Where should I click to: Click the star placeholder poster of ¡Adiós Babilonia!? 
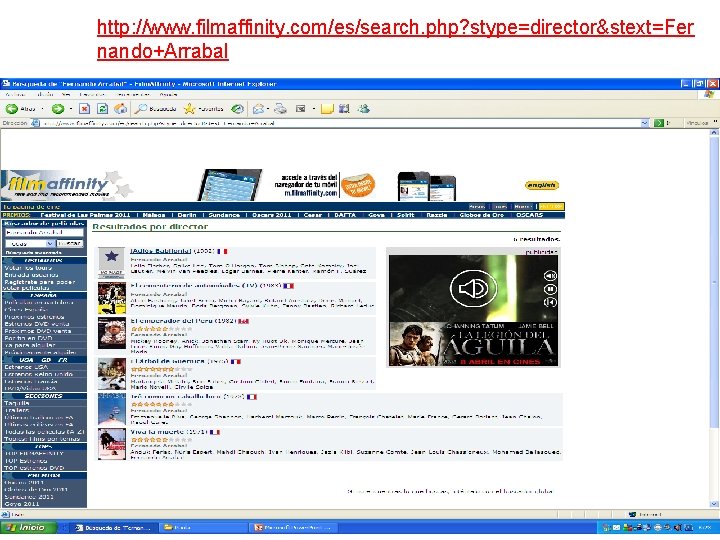click(x=112, y=263)
